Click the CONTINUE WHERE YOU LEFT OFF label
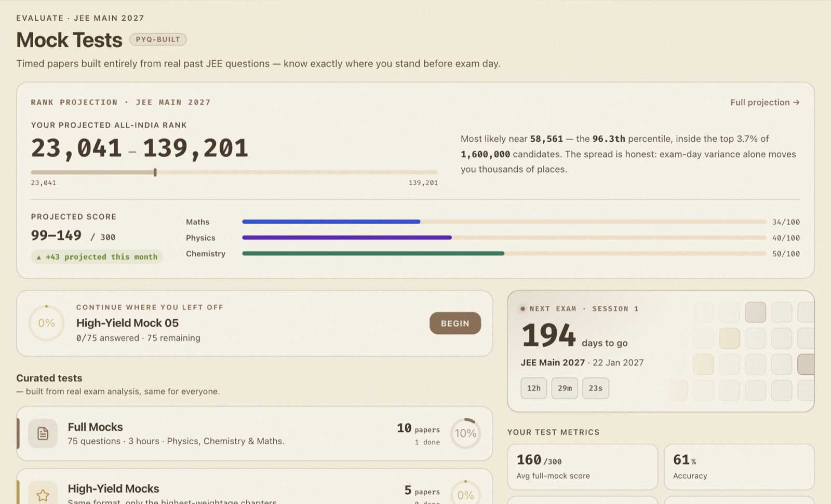 [150, 307]
